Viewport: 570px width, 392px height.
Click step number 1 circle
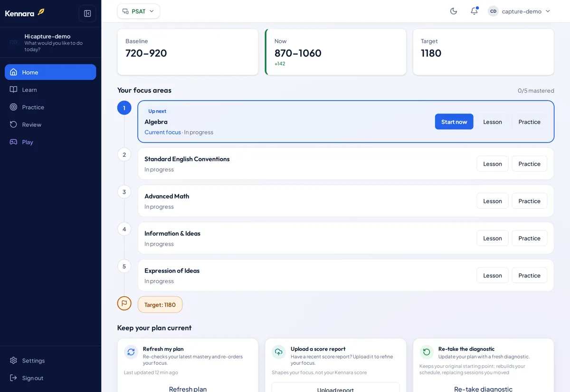click(x=124, y=108)
